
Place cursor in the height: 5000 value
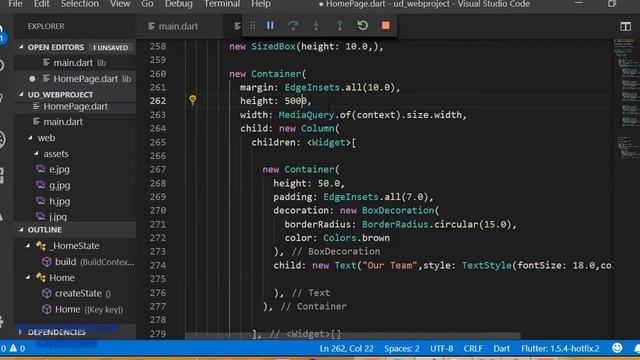[296, 101]
